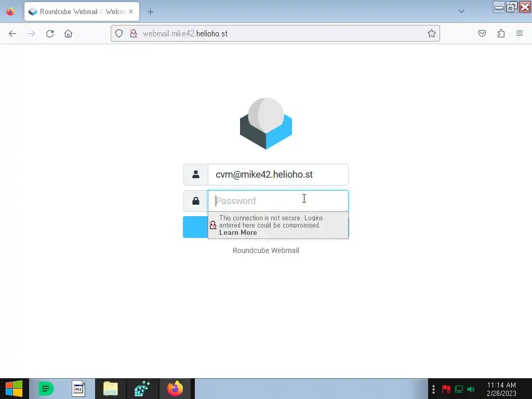
Task: Minimize the Firefox window
Action: coord(499,7)
